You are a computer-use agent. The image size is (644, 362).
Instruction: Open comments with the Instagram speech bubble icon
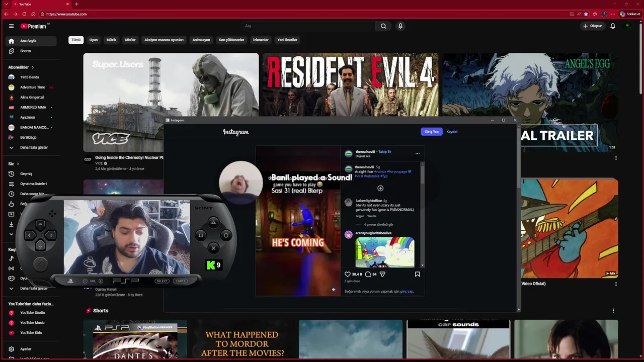tap(368, 274)
